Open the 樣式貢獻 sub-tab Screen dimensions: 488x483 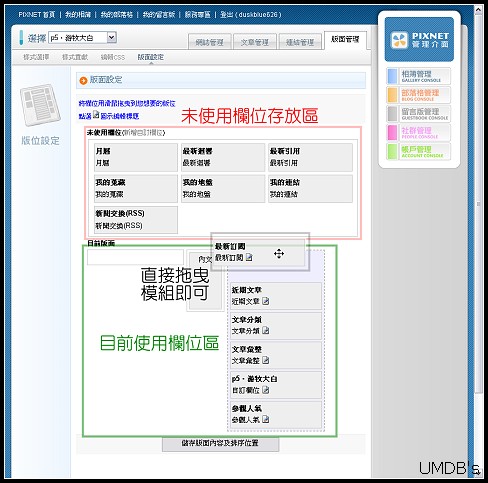click(x=75, y=57)
